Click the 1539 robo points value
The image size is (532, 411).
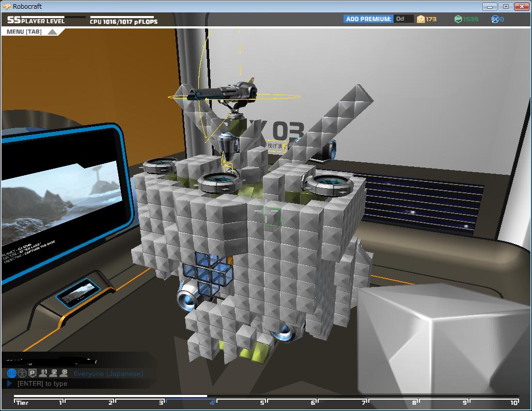pos(471,19)
